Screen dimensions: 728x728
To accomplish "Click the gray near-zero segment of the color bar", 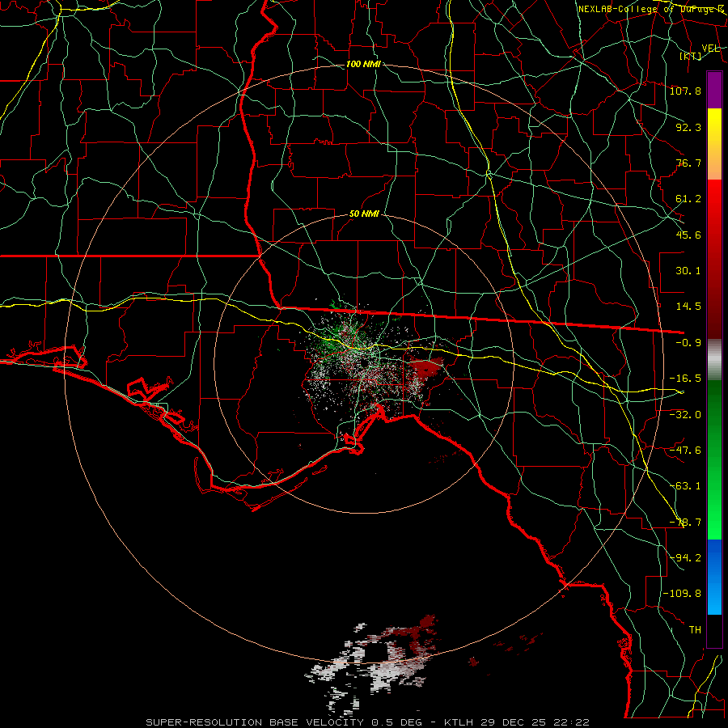I will (x=714, y=360).
